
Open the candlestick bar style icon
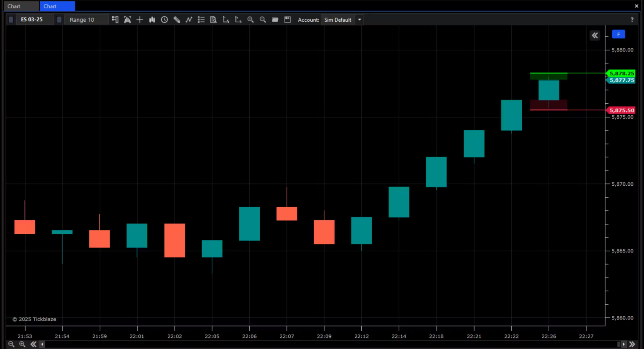[x=152, y=20]
